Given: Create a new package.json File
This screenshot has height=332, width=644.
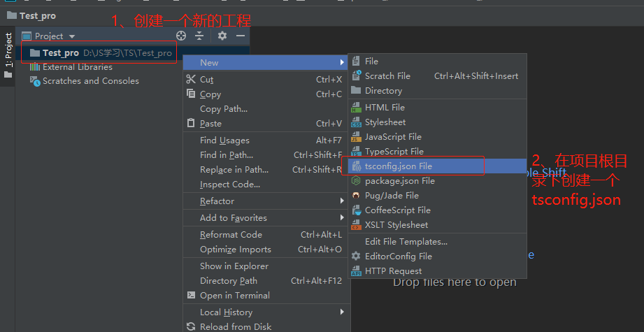Looking at the screenshot, I should pyautogui.click(x=438, y=180).
